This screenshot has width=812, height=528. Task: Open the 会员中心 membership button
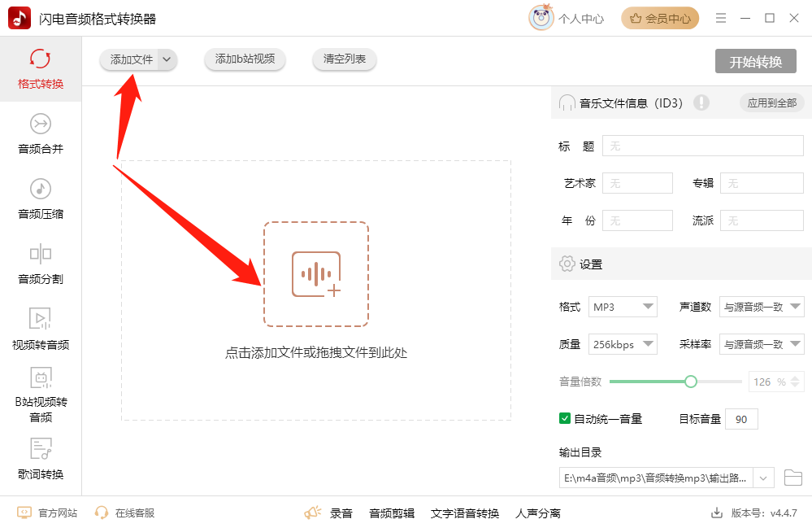point(660,19)
